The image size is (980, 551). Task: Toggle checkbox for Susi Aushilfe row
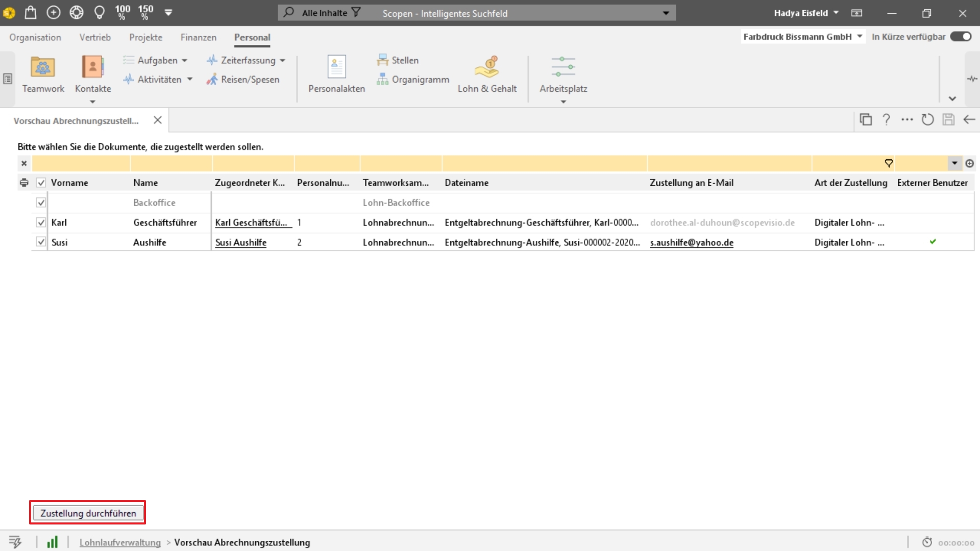(x=41, y=241)
